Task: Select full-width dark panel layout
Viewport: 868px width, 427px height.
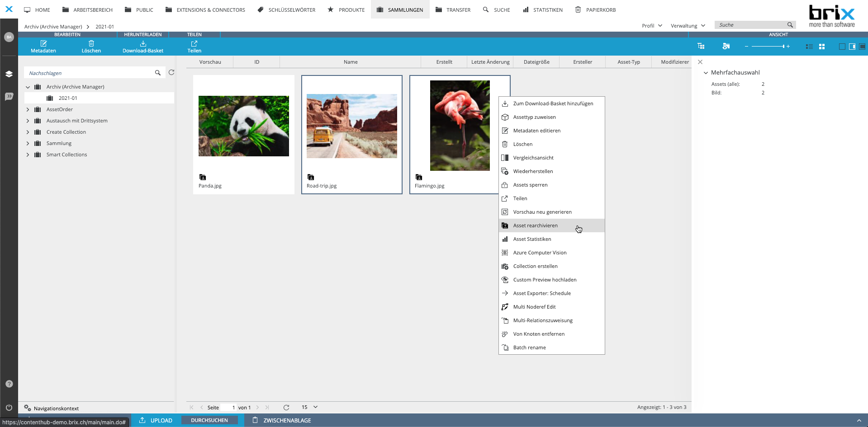Action: [x=863, y=47]
